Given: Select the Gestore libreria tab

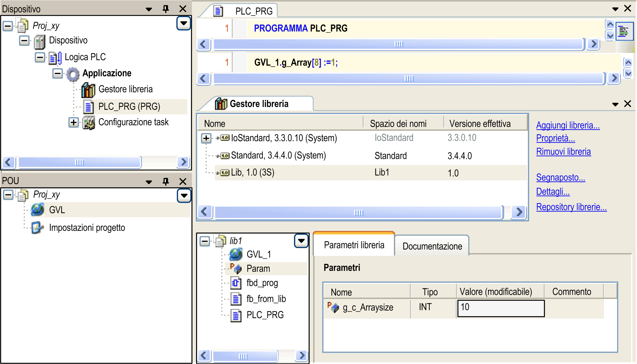Looking at the screenshot, I should click(x=259, y=104).
